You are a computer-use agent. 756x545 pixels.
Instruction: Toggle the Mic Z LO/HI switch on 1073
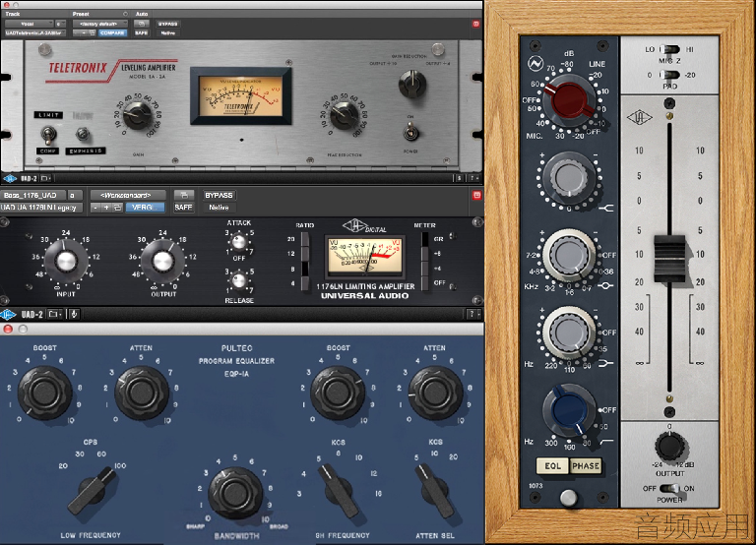[x=669, y=49]
